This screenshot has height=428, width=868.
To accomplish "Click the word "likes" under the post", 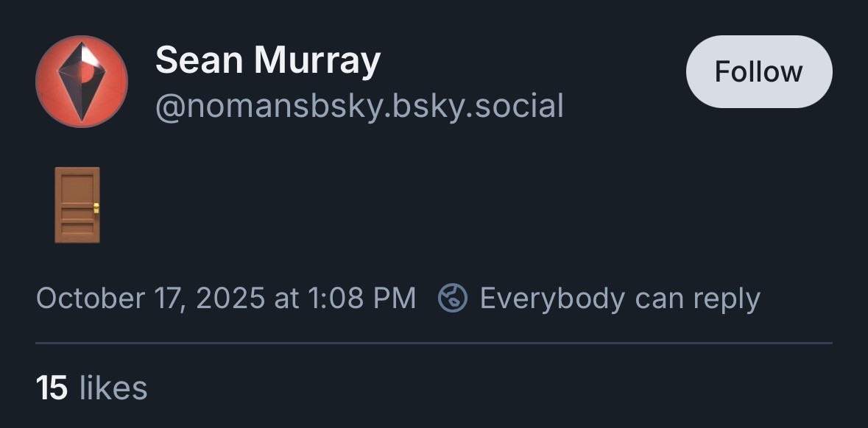I will point(113,388).
